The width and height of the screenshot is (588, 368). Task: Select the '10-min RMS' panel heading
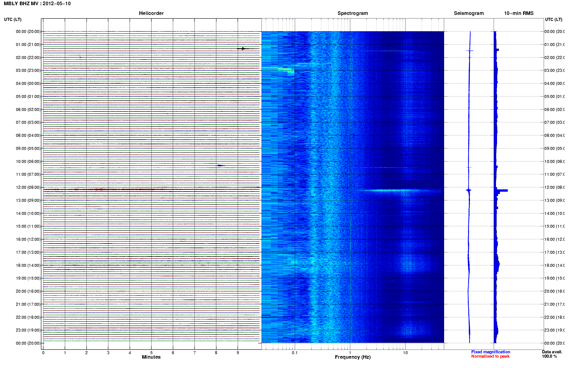click(519, 13)
